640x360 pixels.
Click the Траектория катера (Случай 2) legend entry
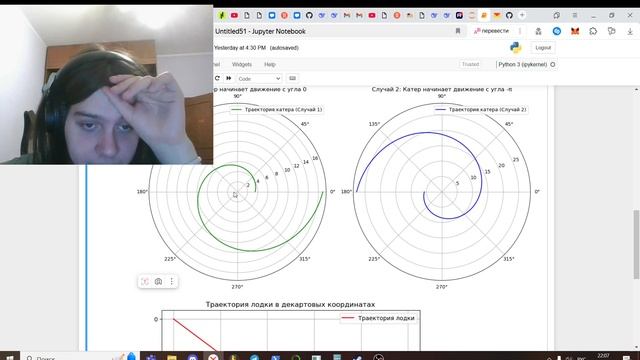481,109
